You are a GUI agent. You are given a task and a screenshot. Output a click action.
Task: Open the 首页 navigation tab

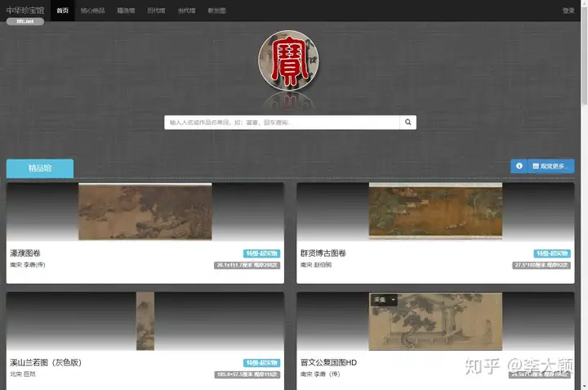pyautogui.click(x=63, y=11)
